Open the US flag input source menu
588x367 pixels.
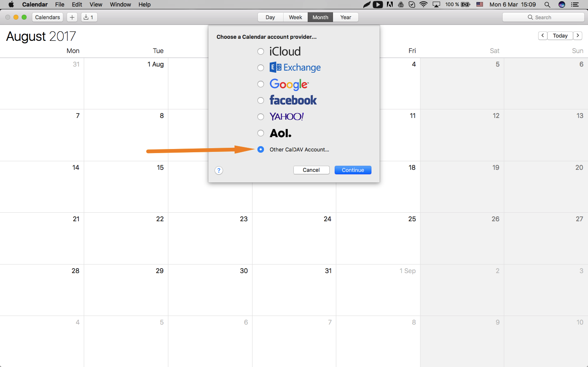point(480,4)
